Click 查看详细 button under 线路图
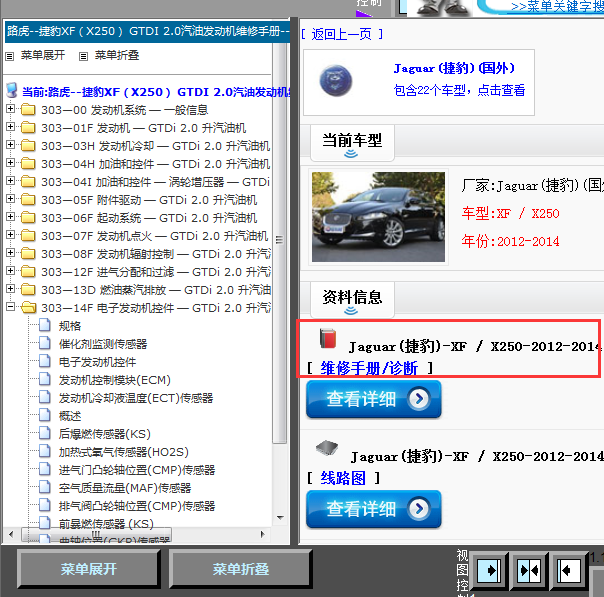 point(374,509)
